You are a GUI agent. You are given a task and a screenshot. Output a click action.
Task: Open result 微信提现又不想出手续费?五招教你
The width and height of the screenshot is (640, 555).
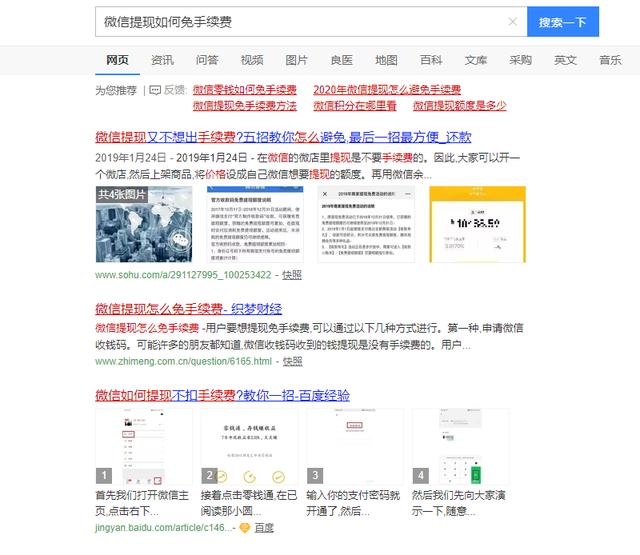(283, 137)
